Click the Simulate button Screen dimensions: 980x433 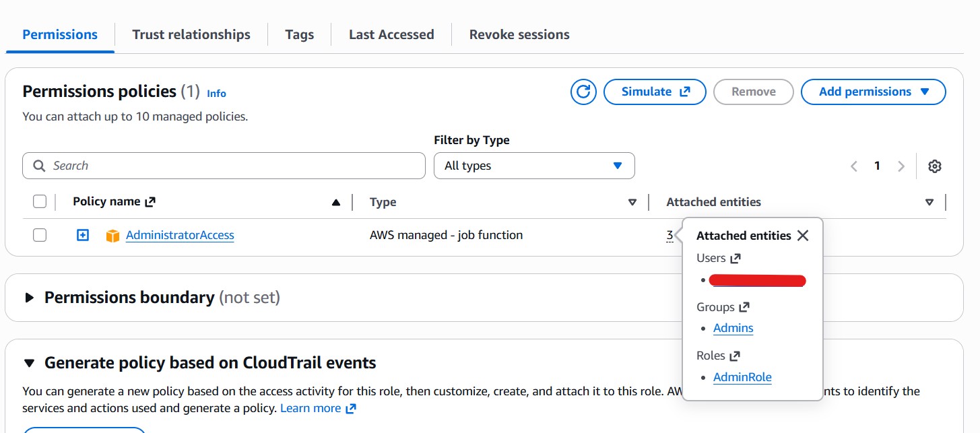click(655, 92)
